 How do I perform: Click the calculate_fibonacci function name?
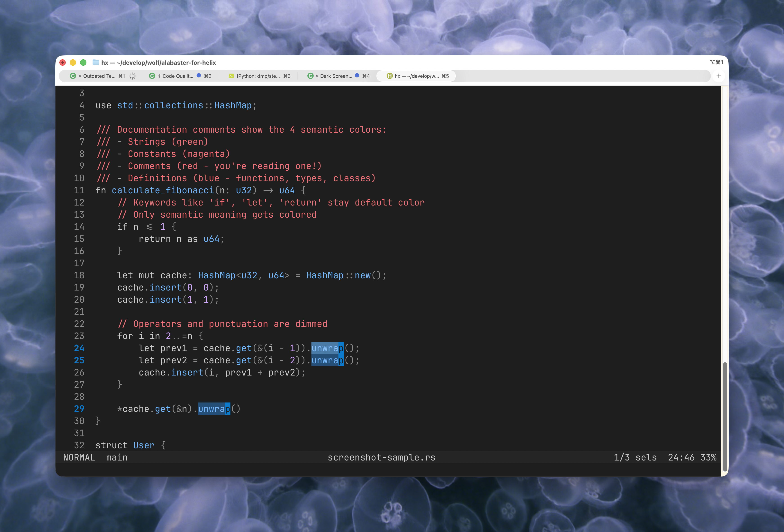163,190
